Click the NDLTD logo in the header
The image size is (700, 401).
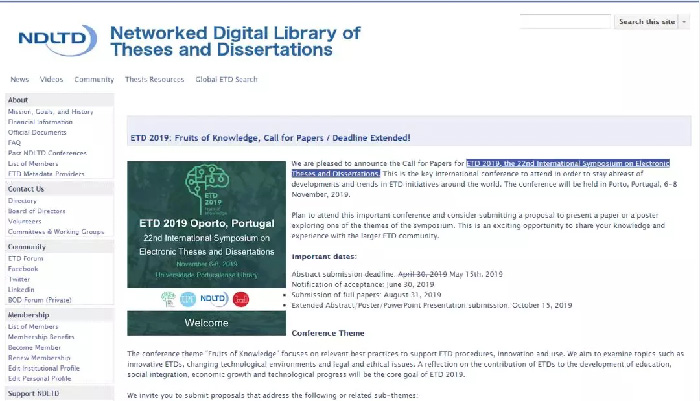pos(57,39)
